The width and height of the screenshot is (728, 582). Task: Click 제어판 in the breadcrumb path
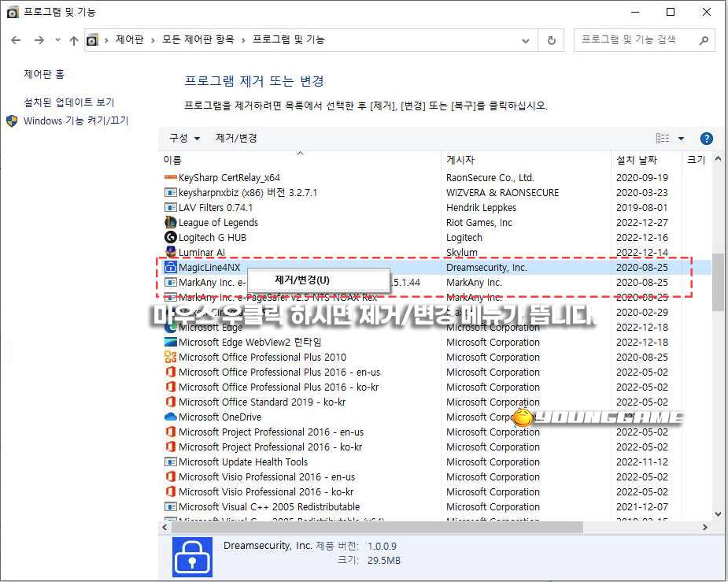tap(130, 40)
